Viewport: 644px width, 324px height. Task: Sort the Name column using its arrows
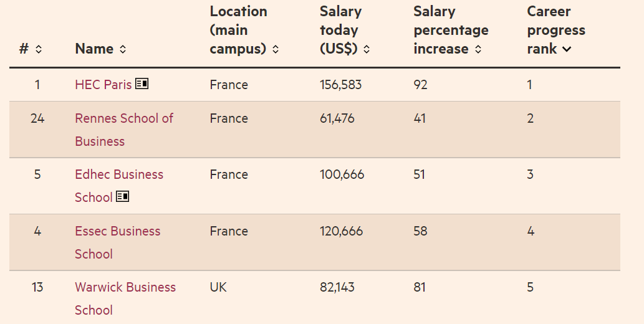tap(123, 49)
